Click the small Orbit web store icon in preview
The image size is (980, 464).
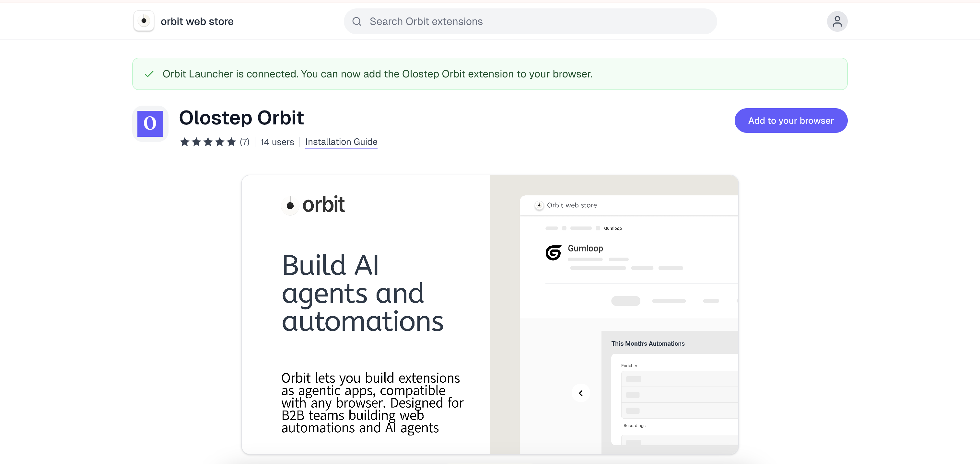click(540, 205)
